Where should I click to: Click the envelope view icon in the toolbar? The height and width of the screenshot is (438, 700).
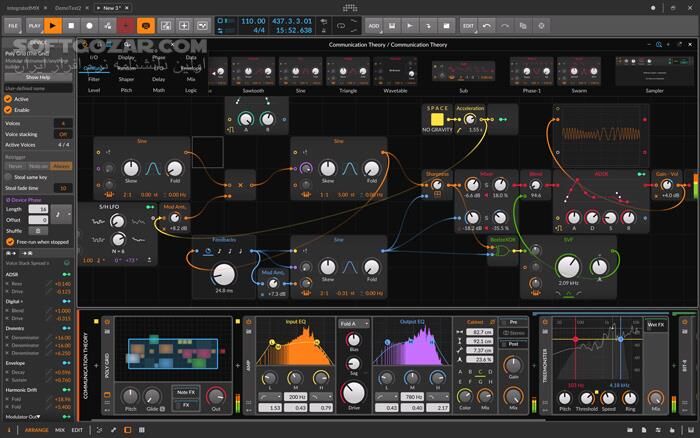202,26
